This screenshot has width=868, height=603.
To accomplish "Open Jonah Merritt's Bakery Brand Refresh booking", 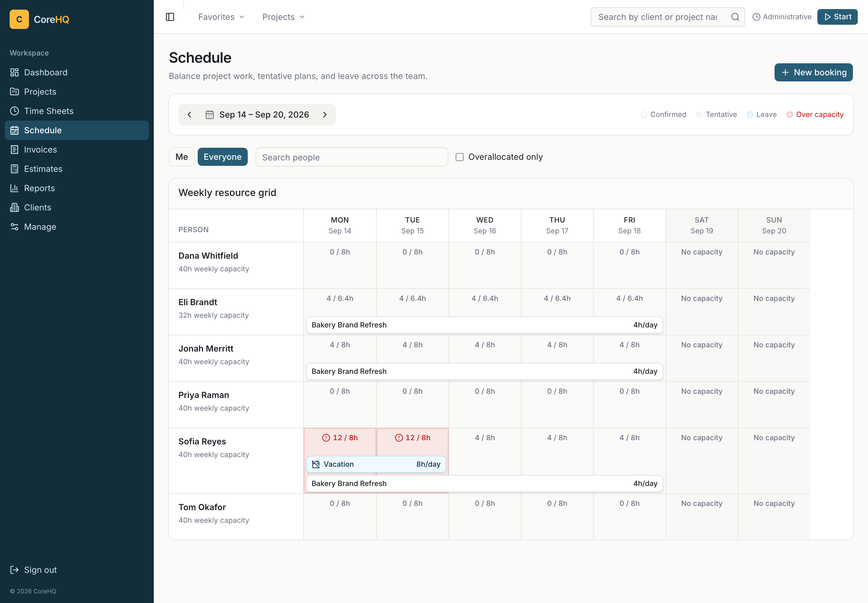I will (484, 371).
